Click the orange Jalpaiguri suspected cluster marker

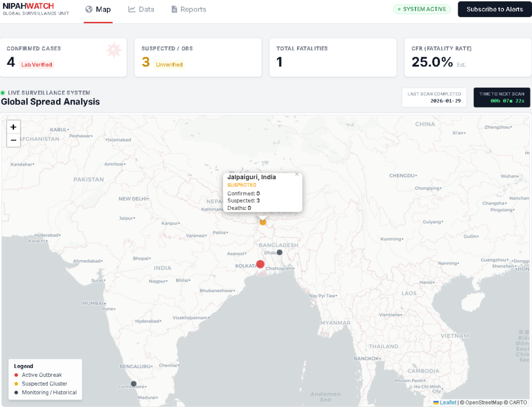(263, 222)
